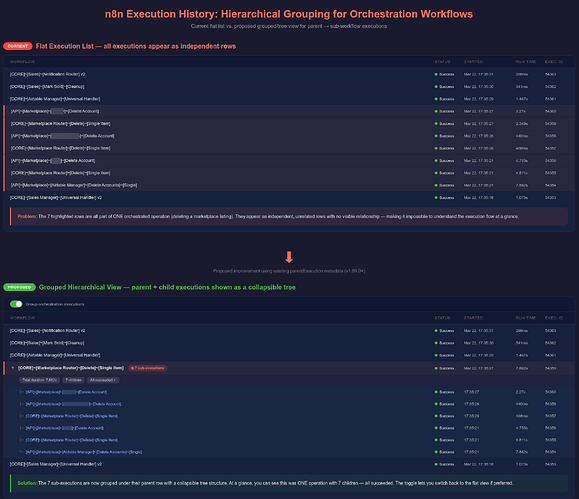This screenshot has width=579, height=499.
Task: Click EXEC. ID header in grouped view table
Action: (554, 318)
